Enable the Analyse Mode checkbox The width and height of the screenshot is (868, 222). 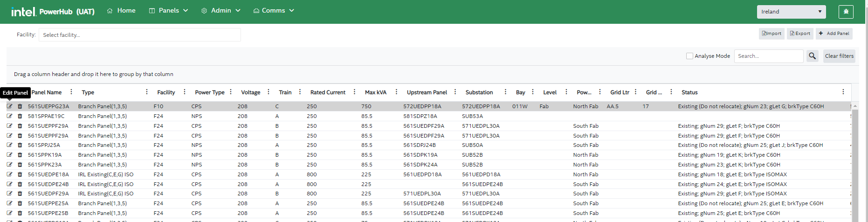pos(689,56)
